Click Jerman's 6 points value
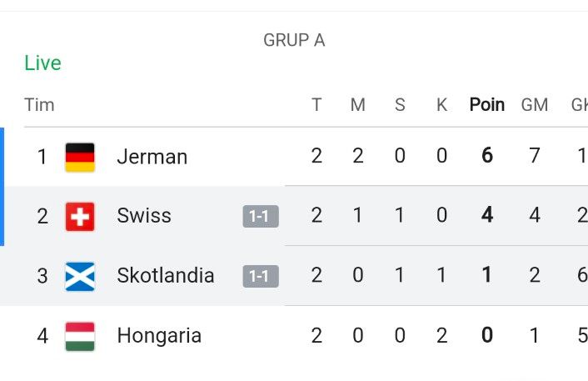 click(x=487, y=155)
